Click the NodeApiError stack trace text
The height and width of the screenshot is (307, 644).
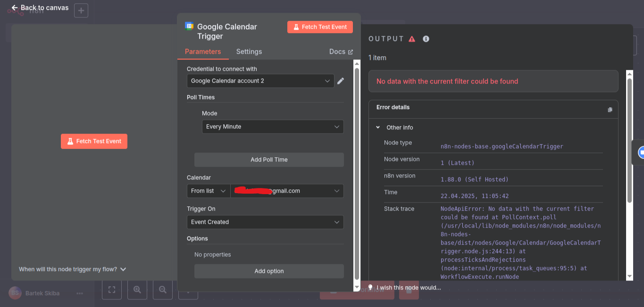521,243
